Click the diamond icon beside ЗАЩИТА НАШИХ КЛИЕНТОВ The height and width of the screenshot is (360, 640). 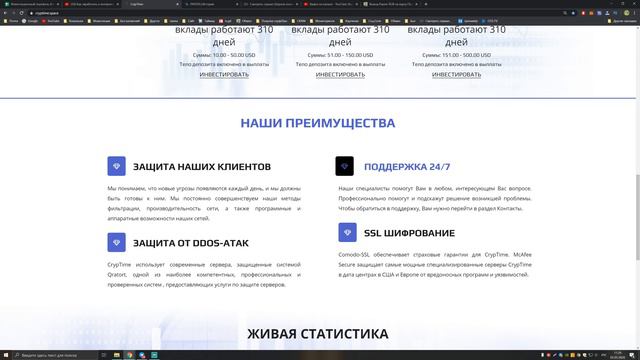[x=116, y=166]
